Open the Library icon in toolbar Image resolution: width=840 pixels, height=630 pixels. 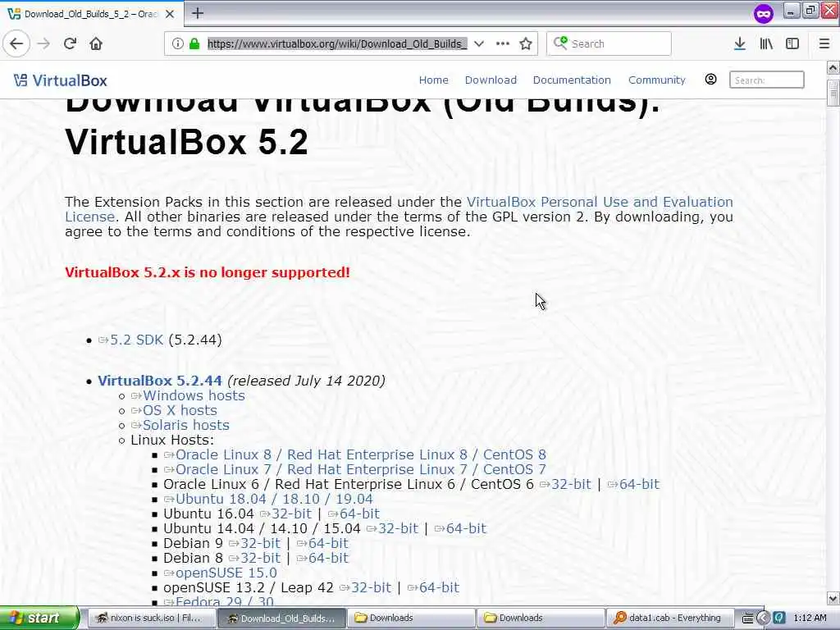tap(766, 44)
